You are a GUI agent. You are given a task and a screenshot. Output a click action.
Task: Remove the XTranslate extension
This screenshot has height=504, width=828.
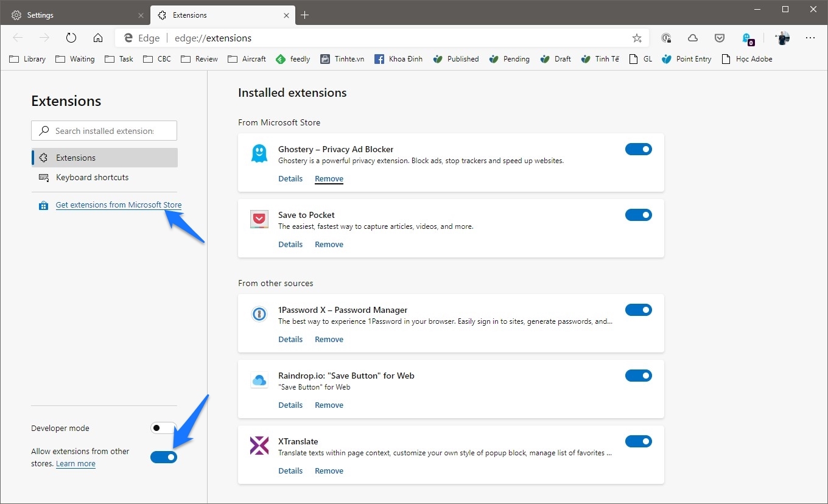(329, 471)
